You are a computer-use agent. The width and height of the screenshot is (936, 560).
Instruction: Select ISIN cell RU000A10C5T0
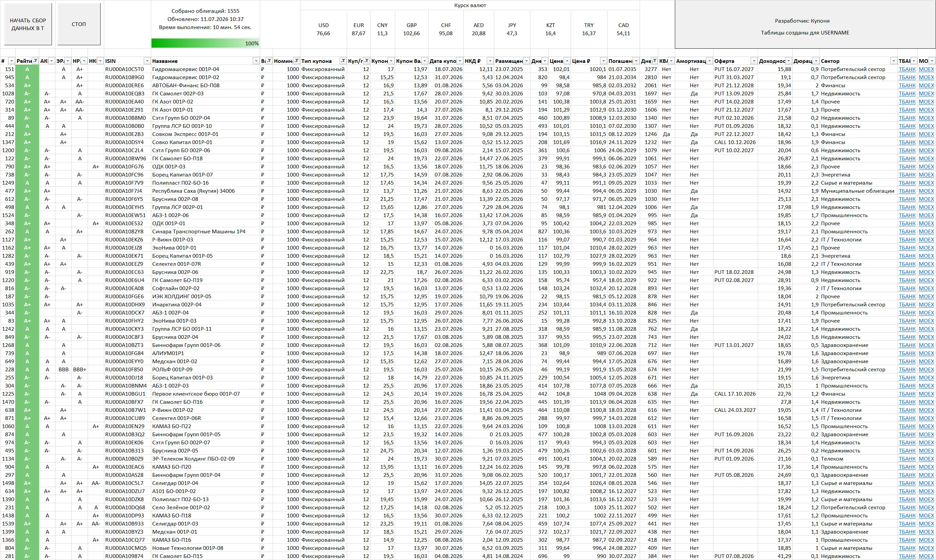(127, 69)
